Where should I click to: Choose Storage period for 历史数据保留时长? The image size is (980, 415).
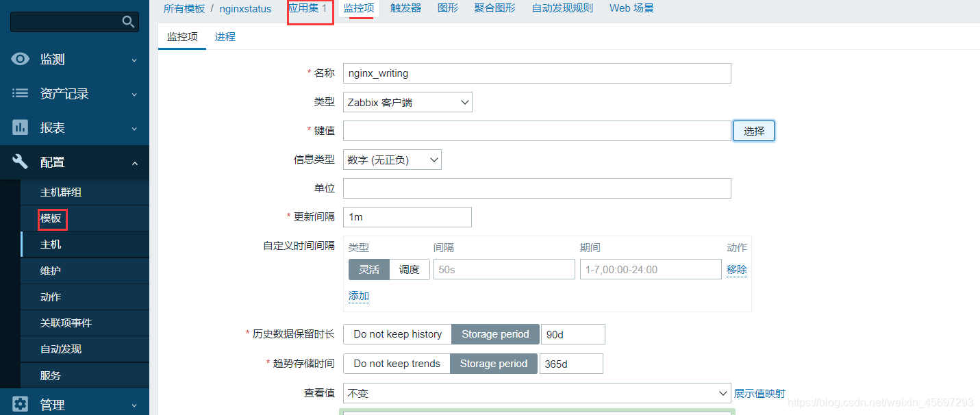click(x=495, y=334)
